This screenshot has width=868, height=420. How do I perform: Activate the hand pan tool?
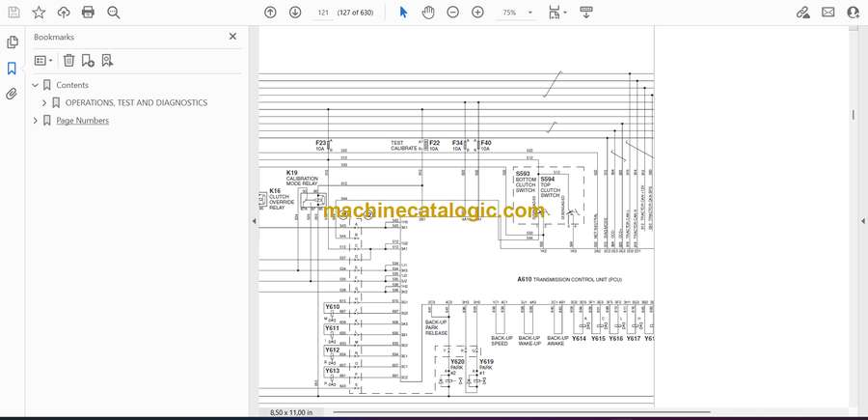pos(428,13)
